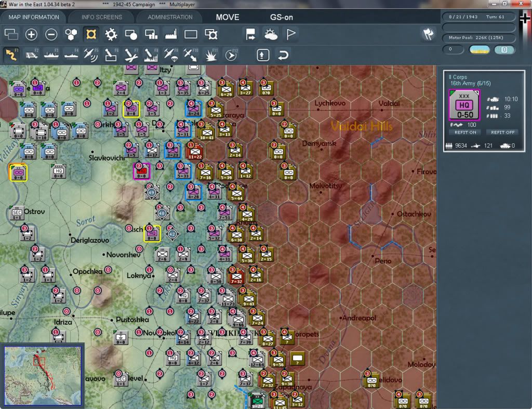532x409 pixels.
Task: Click the Valdai Hills region label
Action: 362,126
